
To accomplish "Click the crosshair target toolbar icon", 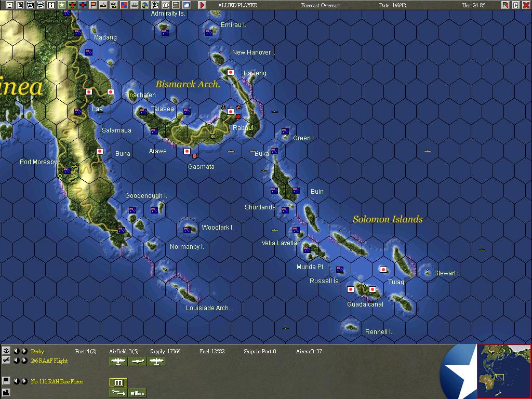I will point(155,5).
